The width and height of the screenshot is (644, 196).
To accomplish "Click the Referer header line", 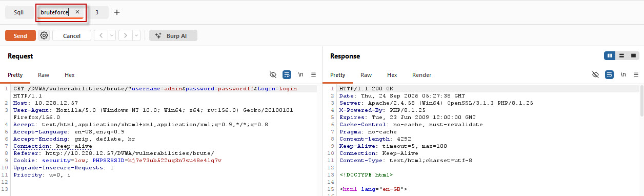I will [x=114, y=153].
